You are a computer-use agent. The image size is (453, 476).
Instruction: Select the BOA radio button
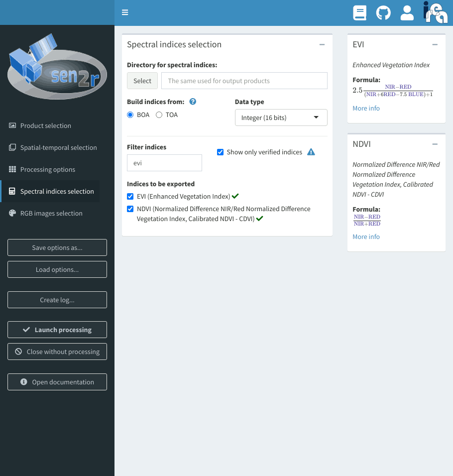(130, 115)
